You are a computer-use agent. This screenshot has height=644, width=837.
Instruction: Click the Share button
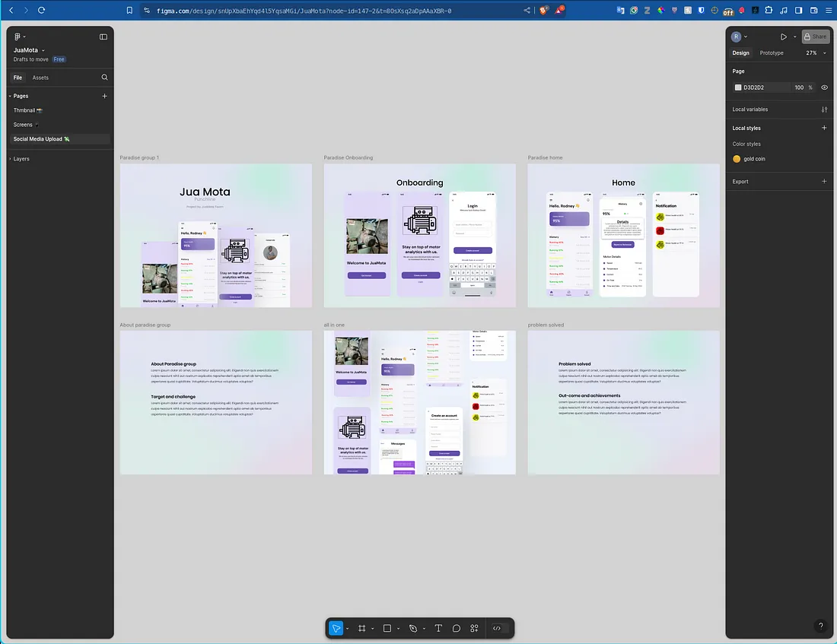(x=815, y=36)
